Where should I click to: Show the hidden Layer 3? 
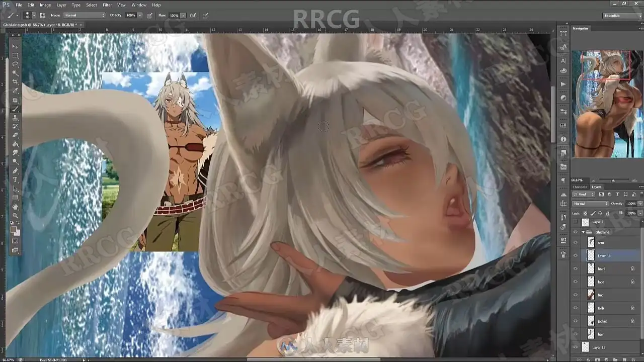tap(576, 222)
